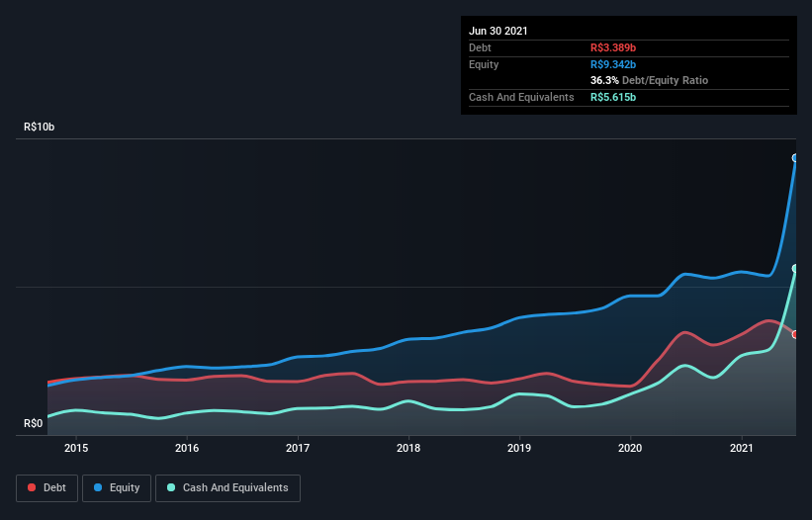Screen dimensions: 812x520
Task: Click the R$3.389b debt value in tooltip
Action: [613, 47]
